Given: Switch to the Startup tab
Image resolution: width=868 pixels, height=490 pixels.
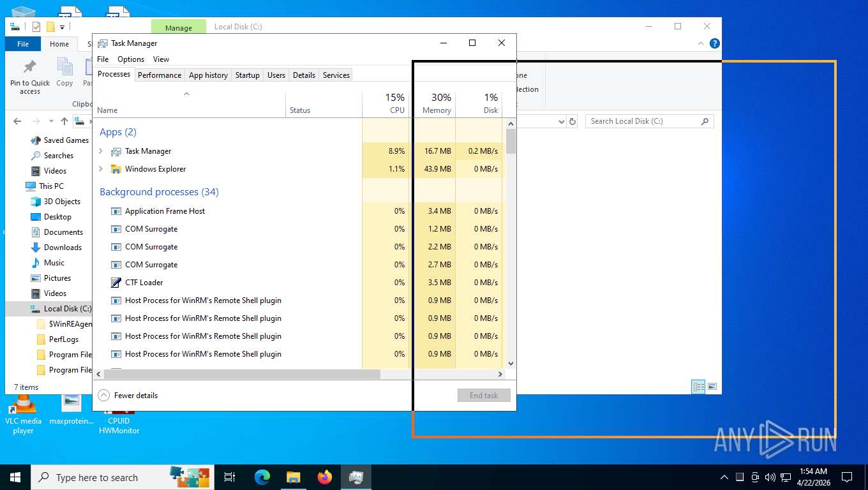Looking at the screenshot, I should coord(248,75).
